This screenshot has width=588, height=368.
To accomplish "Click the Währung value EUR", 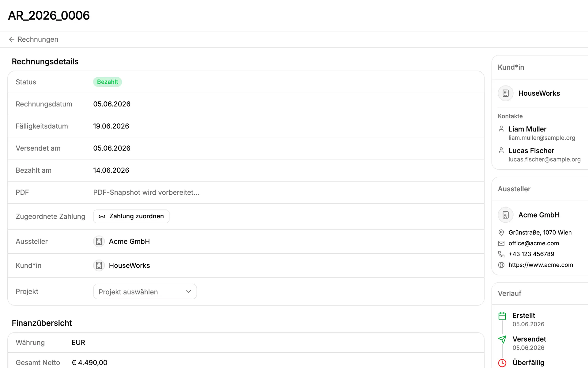I will (x=78, y=343).
